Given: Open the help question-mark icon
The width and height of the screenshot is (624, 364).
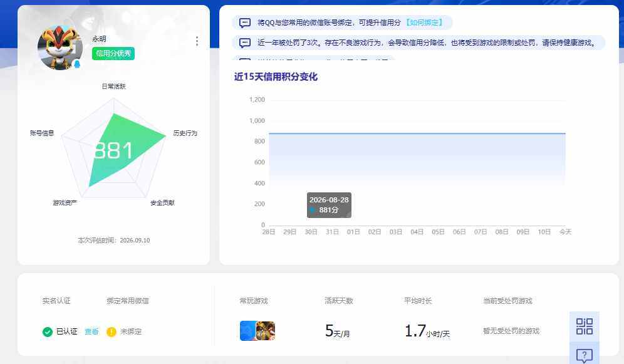Looking at the screenshot, I should pos(584,355).
